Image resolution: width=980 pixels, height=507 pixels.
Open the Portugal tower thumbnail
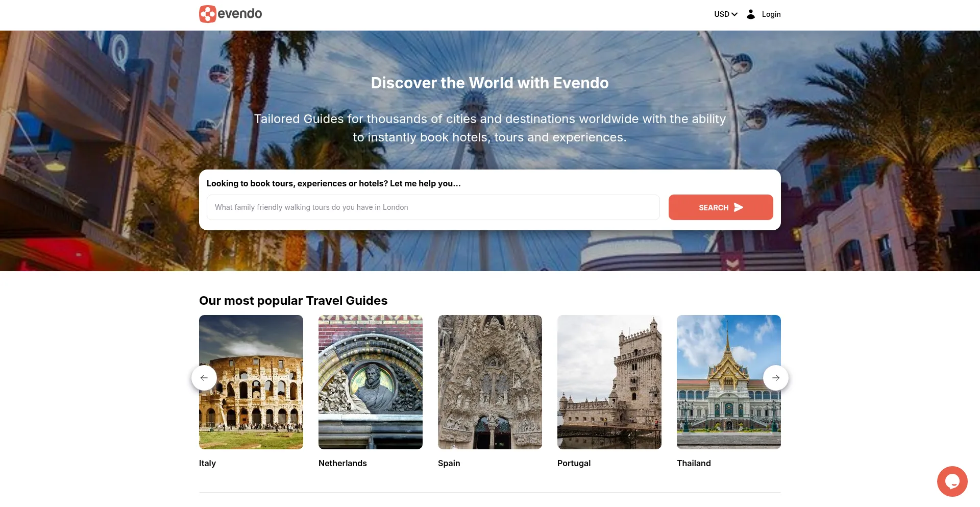(x=609, y=382)
